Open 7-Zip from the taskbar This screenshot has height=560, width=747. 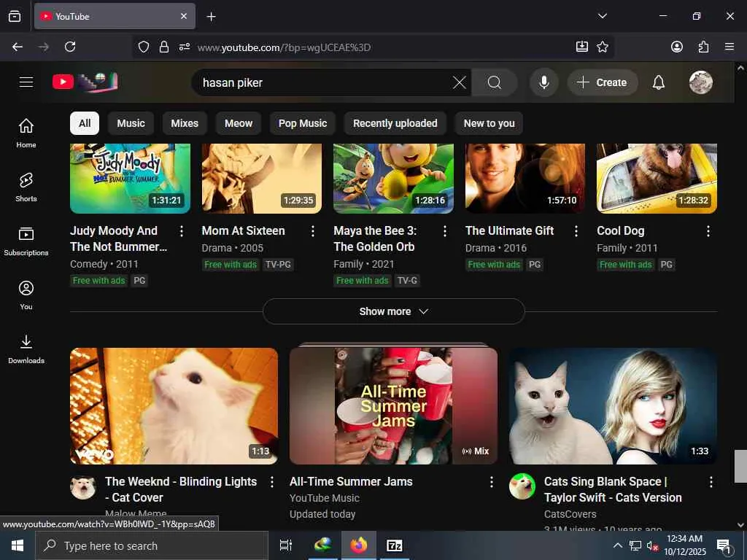tap(395, 545)
